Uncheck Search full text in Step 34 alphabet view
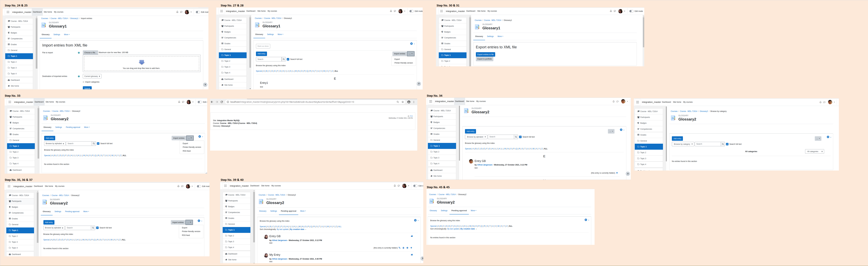This screenshot has width=868, height=266. click(520, 137)
